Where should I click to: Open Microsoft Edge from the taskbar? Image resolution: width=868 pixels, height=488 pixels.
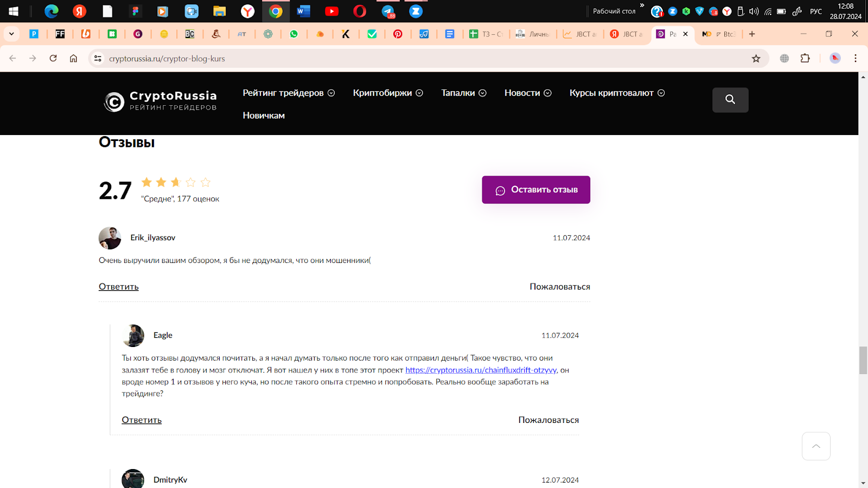(x=52, y=11)
